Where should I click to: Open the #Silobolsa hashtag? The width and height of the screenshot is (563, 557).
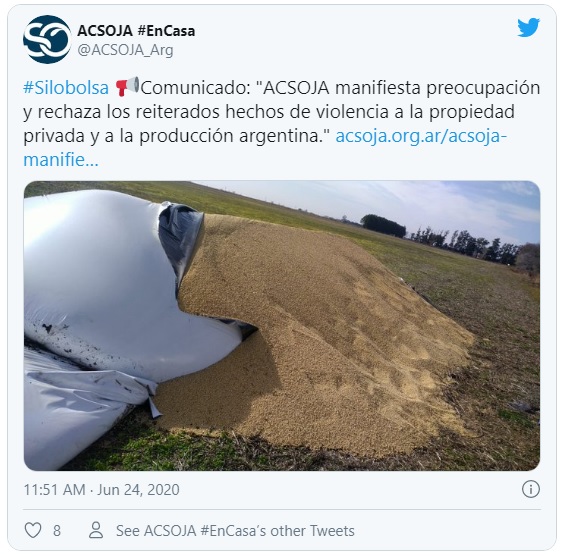[66, 88]
